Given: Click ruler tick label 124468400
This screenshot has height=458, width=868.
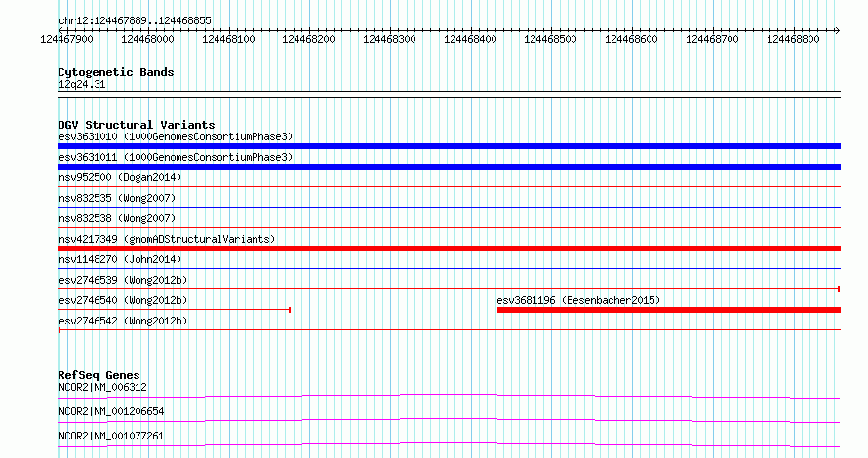Looking at the screenshot, I should 470,39.
